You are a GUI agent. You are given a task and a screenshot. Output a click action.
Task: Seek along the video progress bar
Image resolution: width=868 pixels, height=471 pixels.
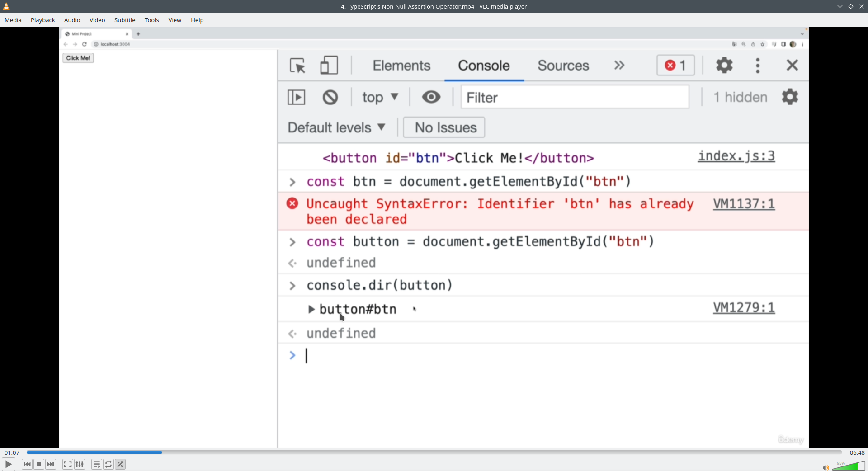click(x=434, y=452)
